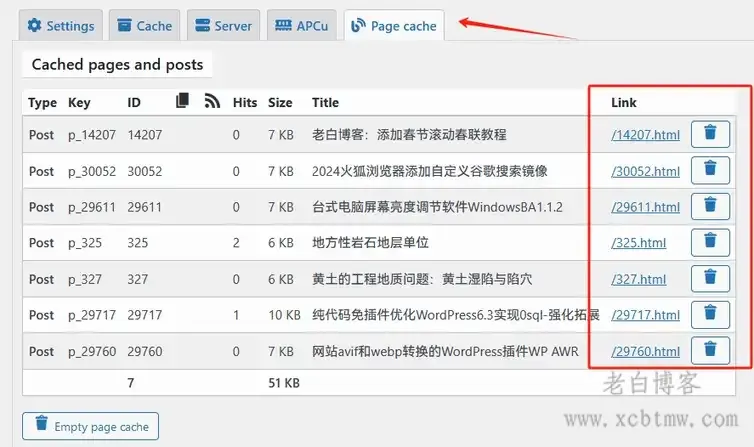This screenshot has width=754, height=447.
Task: Select the key cell p_327
Action: (x=85, y=279)
